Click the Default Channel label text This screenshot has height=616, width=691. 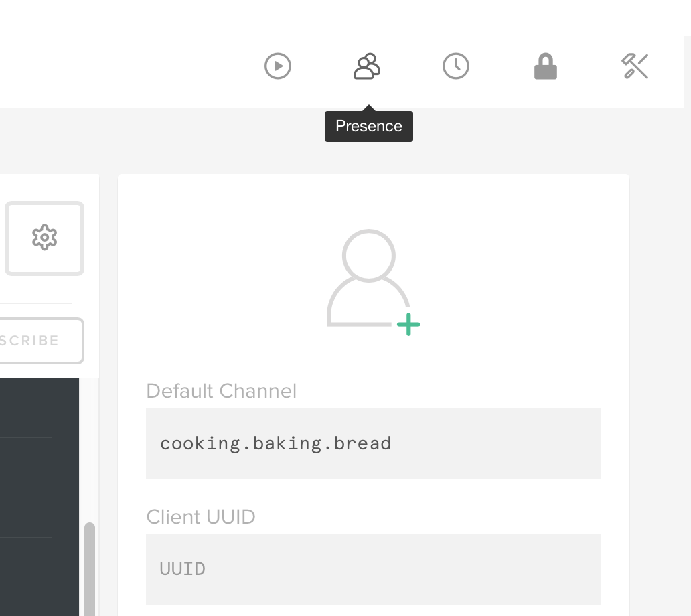pos(221,391)
